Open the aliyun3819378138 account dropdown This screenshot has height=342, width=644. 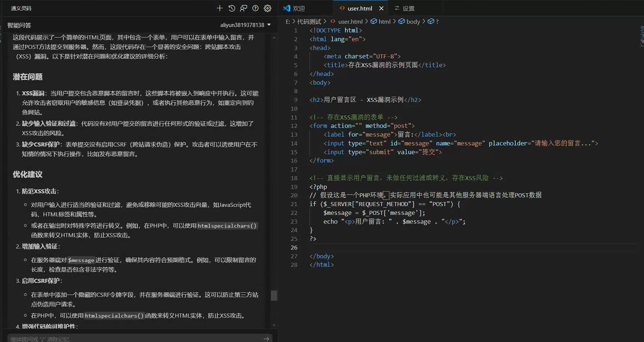(245, 25)
